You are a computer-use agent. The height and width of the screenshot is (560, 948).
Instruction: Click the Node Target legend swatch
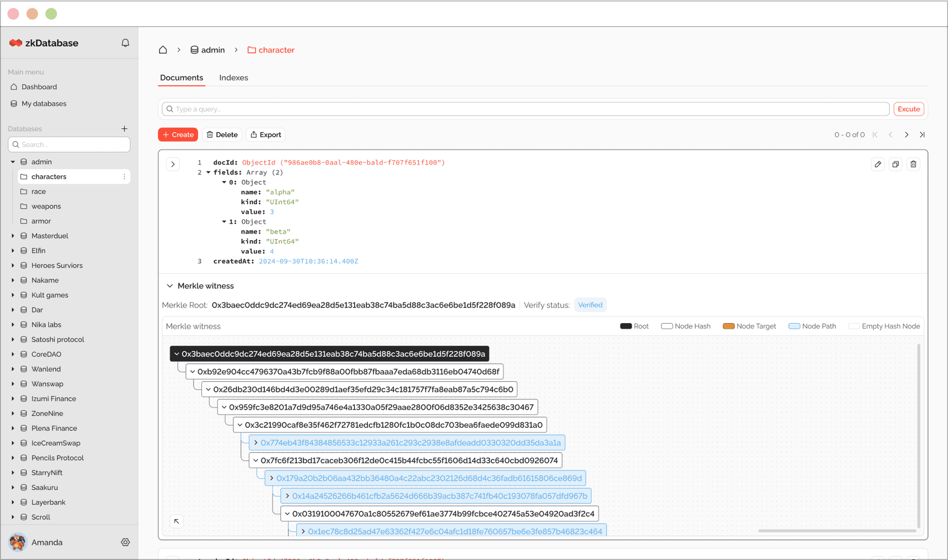[728, 326]
